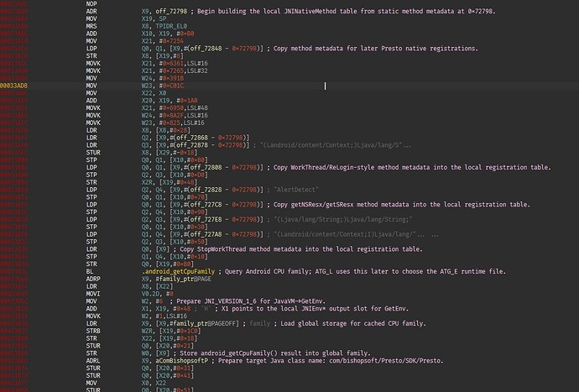Image resolution: width=579 pixels, height=392 pixels.
Task: Select the NOP instruction mnemonic
Action: 91,3
